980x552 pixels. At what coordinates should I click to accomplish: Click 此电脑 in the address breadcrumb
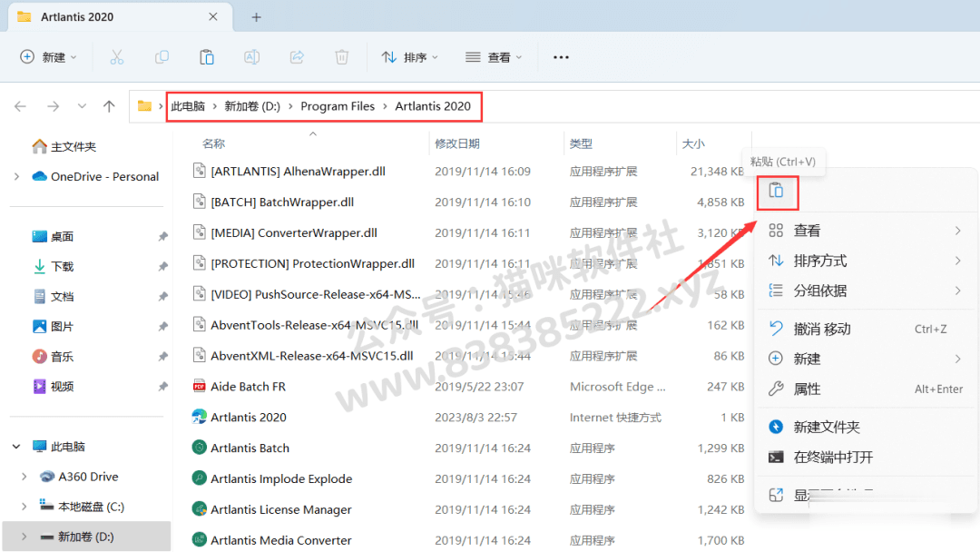(188, 106)
